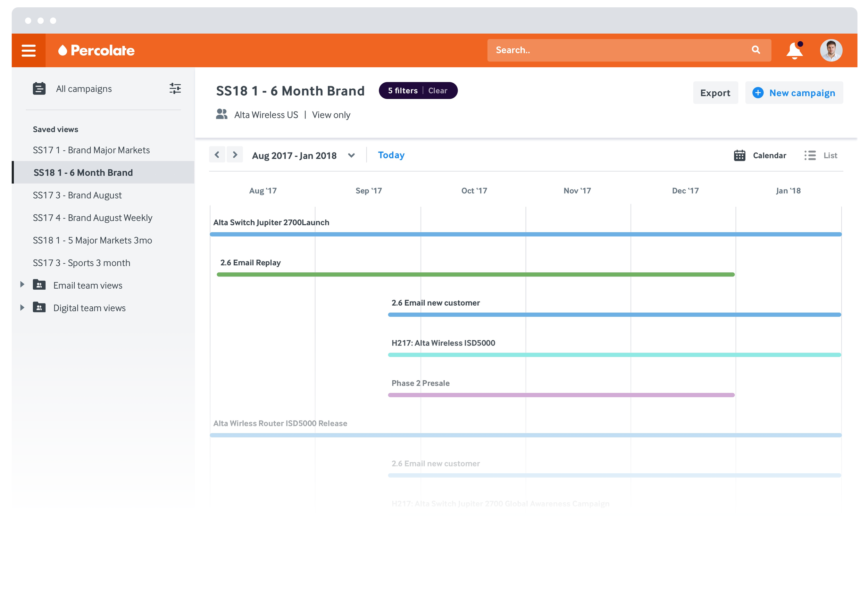Click the Aug '17 month header
The width and height of the screenshot is (868, 596).
tap(263, 191)
